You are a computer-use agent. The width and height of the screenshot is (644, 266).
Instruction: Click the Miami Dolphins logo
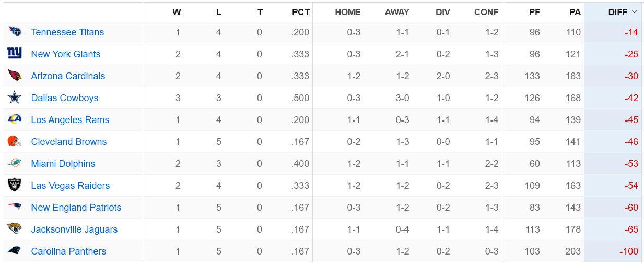15,163
